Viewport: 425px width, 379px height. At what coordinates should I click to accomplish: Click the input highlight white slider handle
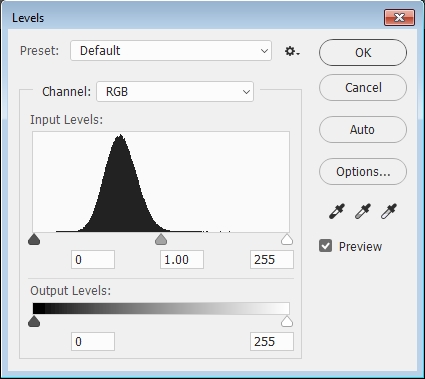click(287, 239)
